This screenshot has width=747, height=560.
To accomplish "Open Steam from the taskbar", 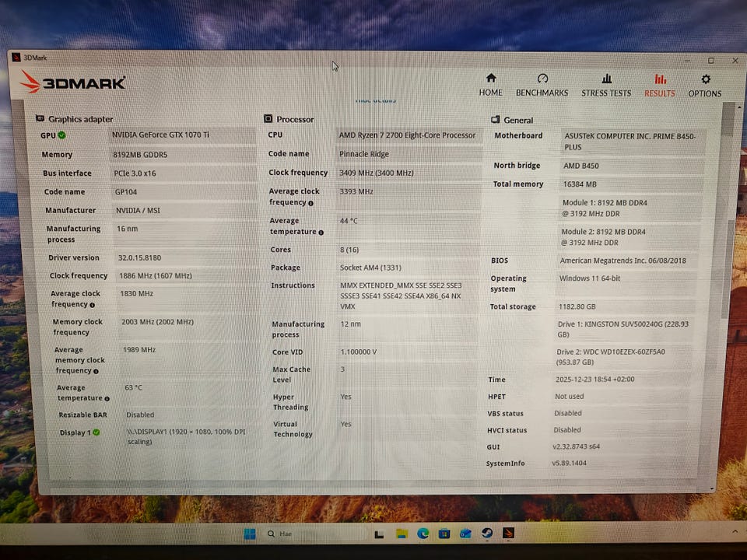I will [487, 533].
